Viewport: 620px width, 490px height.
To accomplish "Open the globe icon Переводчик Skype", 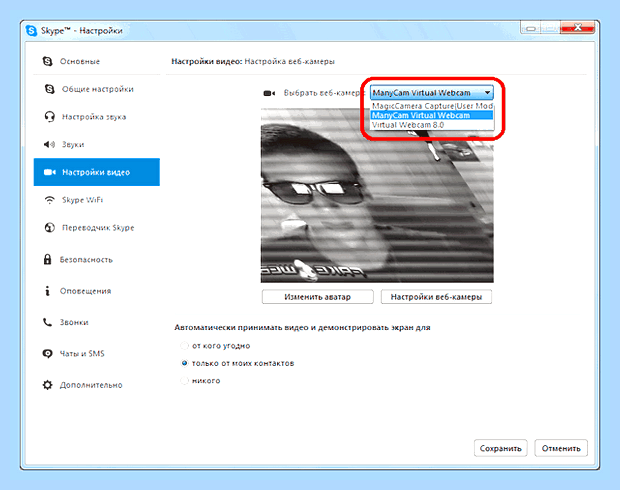I will click(49, 227).
